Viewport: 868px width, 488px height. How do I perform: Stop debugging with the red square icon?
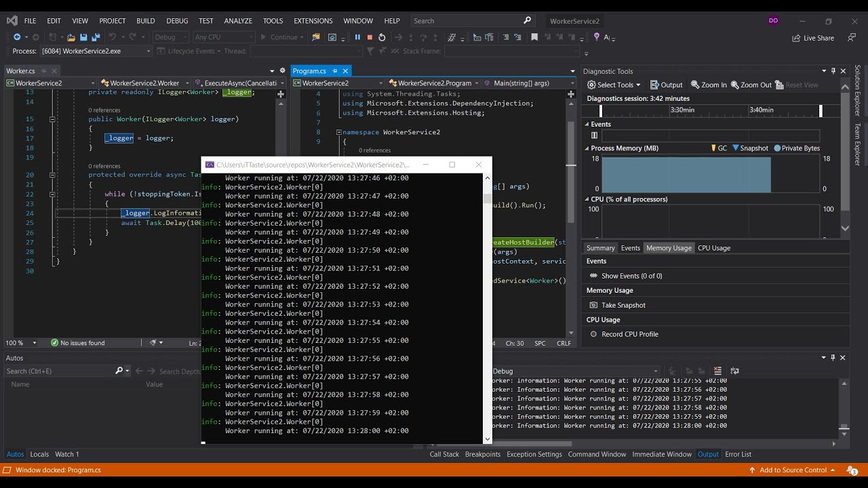pyautogui.click(x=370, y=37)
